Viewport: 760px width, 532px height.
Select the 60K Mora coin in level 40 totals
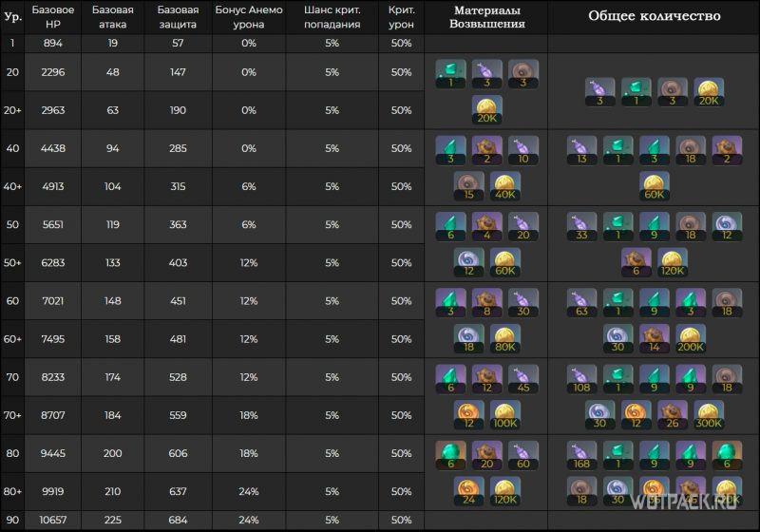click(x=654, y=186)
